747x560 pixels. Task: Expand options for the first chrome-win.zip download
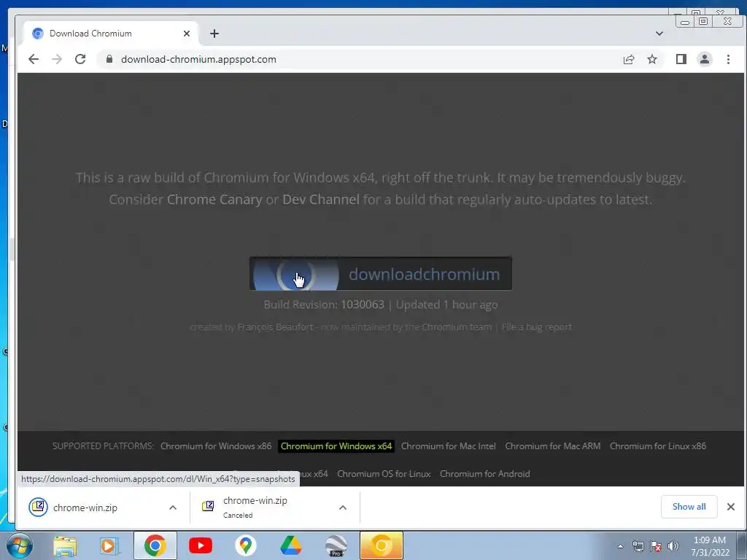pos(173,507)
